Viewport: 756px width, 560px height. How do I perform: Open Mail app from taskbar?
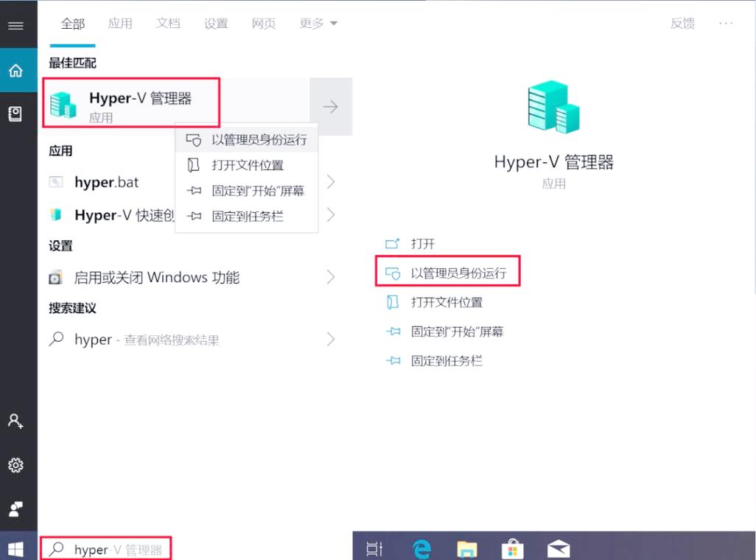[558, 548]
